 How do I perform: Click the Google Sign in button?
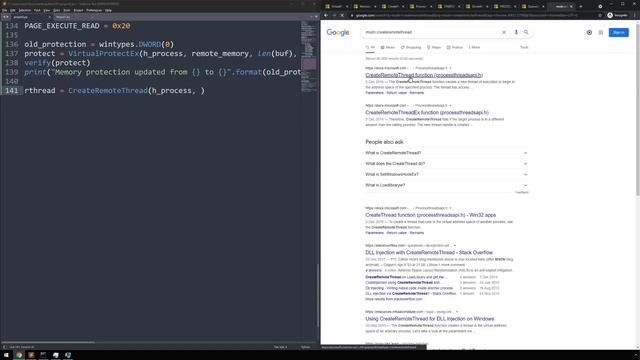(618, 32)
